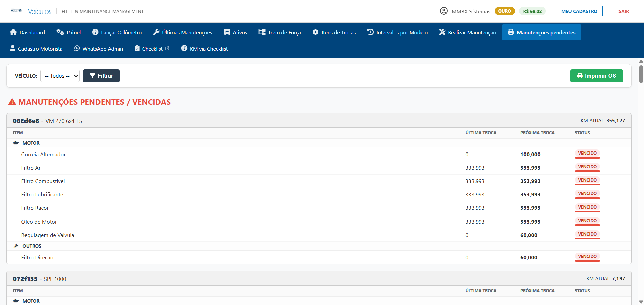
Task: Click the Regulagem de Valvula item
Action: pos(48,235)
